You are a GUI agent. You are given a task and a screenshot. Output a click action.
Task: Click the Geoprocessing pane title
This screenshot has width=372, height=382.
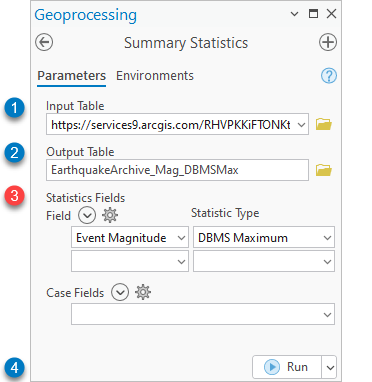pos(86,15)
